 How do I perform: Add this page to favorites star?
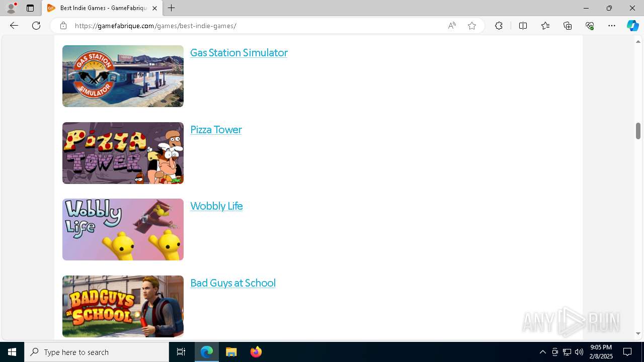472,26
